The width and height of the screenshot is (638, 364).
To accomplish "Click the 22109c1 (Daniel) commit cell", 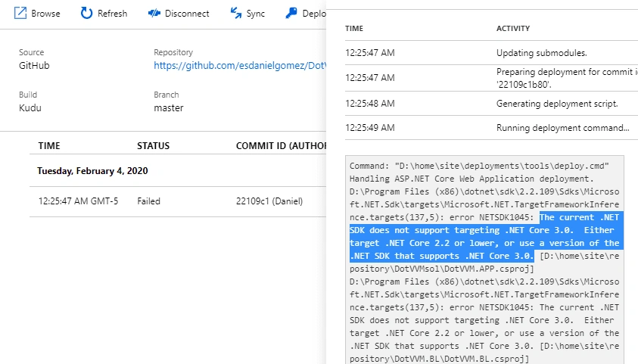I will tap(269, 201).
